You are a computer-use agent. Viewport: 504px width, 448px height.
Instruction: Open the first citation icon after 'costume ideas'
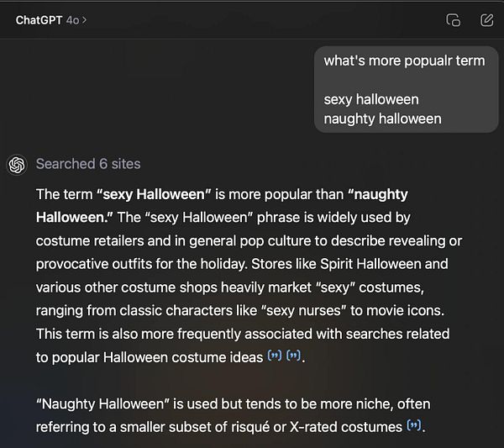[x=274, y=356]
